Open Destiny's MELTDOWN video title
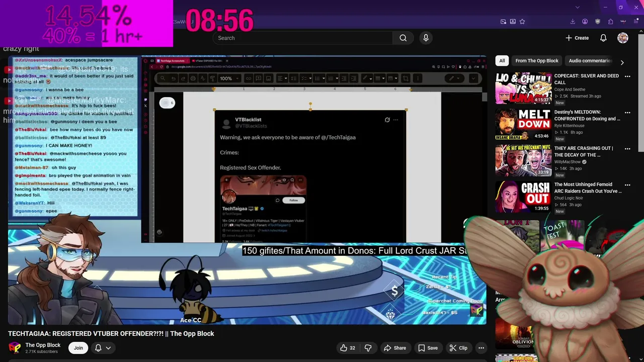 coord(587,116)
